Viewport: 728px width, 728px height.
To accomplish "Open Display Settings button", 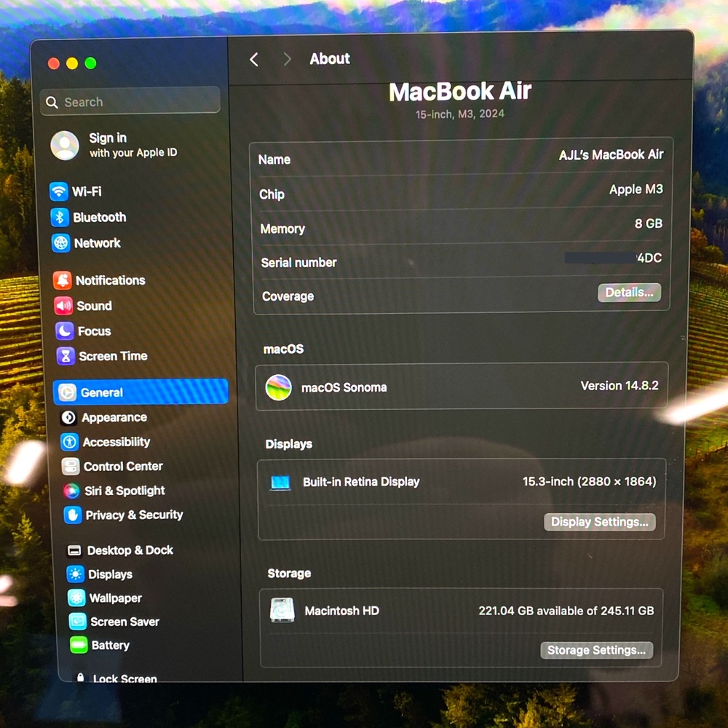I will (x=599, y=522).
